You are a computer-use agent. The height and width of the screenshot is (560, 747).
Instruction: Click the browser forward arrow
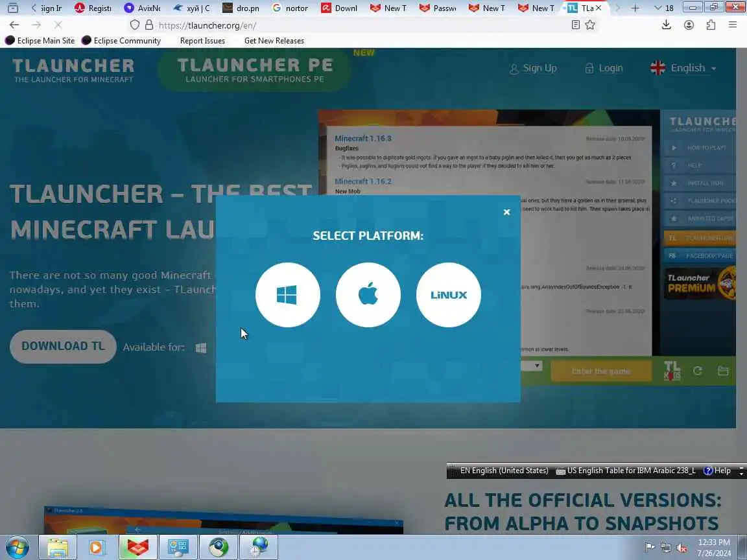click(36, 25)
